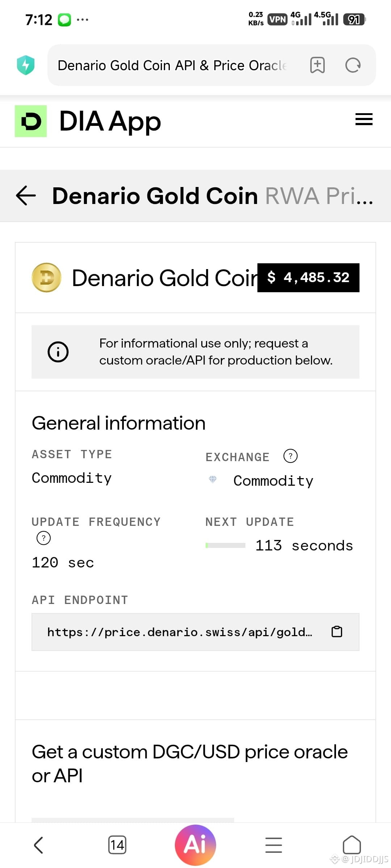This screenshot has height=868, width=391.
Task: Tap the browser shield protection icon
Action: [x=26, y=65]
